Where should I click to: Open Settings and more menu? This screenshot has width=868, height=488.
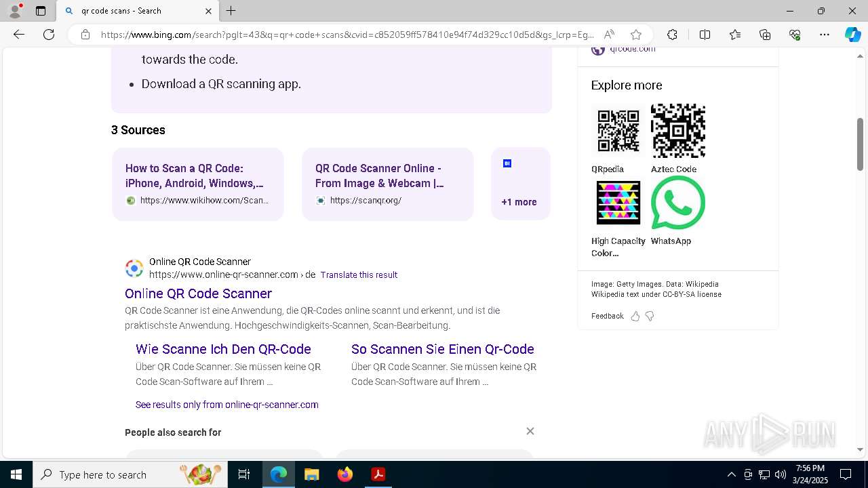825,35
